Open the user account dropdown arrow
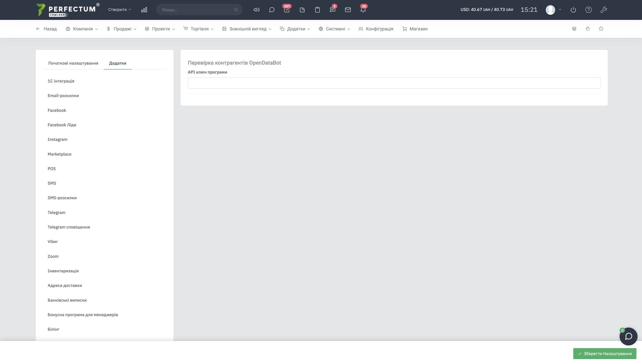This screenshot has width=642, height=364. [560, 9]
